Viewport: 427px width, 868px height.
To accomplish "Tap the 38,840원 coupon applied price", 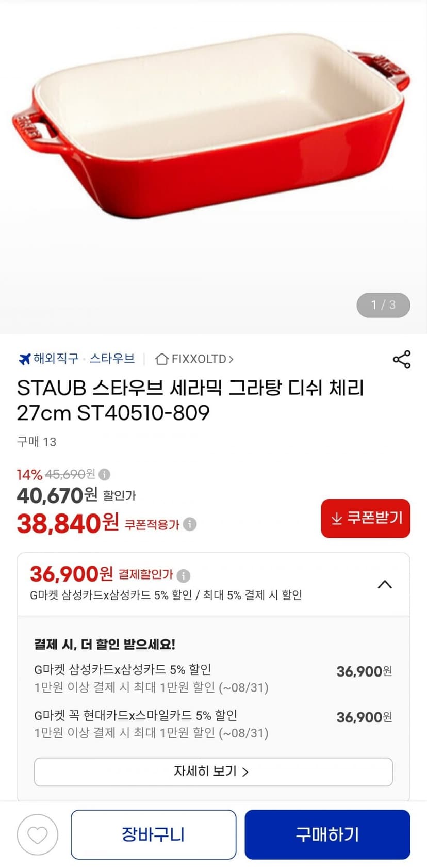I will [68, 524].
